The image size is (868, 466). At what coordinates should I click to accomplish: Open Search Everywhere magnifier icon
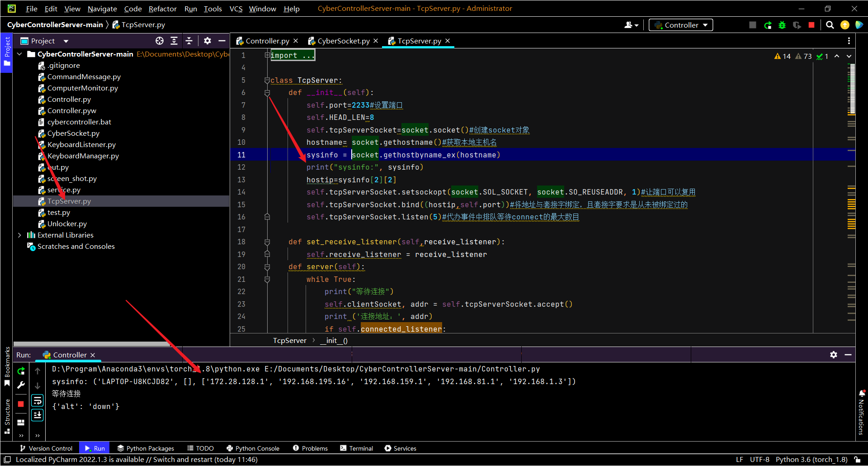pos(830,25)
